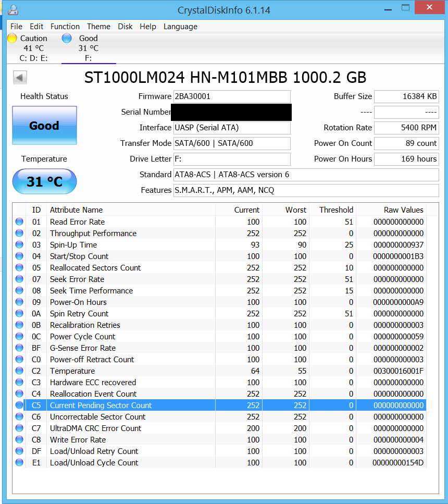
Task: Click the Rotation Rate value 5400 RPM
Action: point(406,128)
